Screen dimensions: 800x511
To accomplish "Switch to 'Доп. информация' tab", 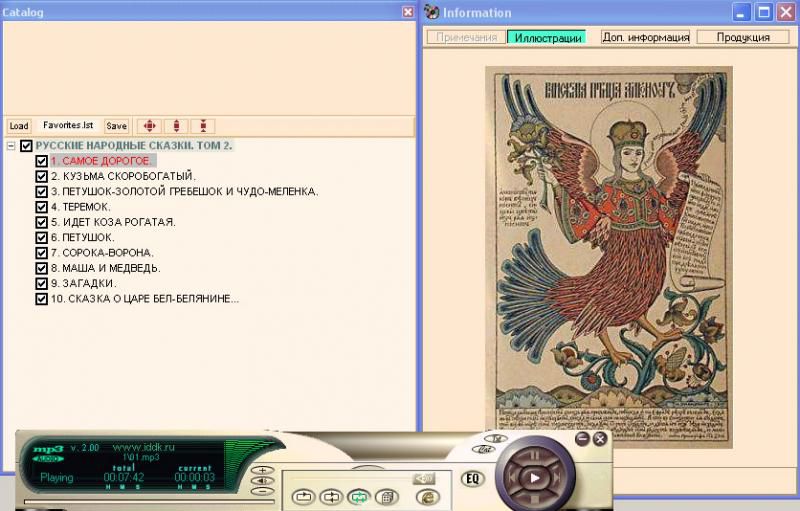I will pos(645,37).
